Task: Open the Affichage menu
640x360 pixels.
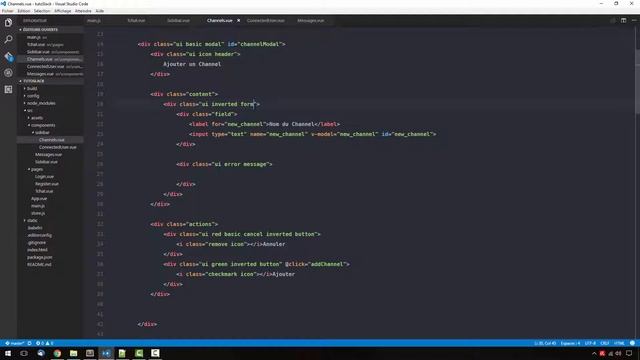Action: coord(62,11)
